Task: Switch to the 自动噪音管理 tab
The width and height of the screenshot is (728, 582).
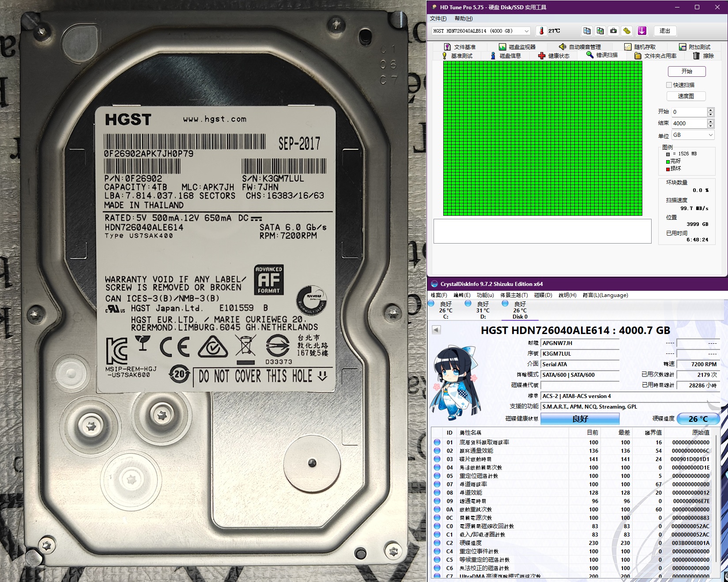Action: 580,47
